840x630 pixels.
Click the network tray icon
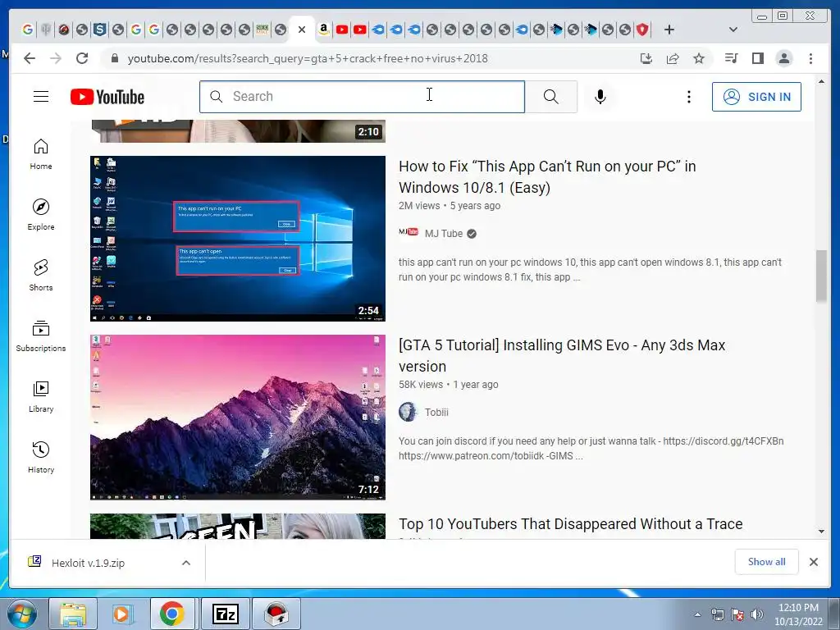(x=717, y=614)
